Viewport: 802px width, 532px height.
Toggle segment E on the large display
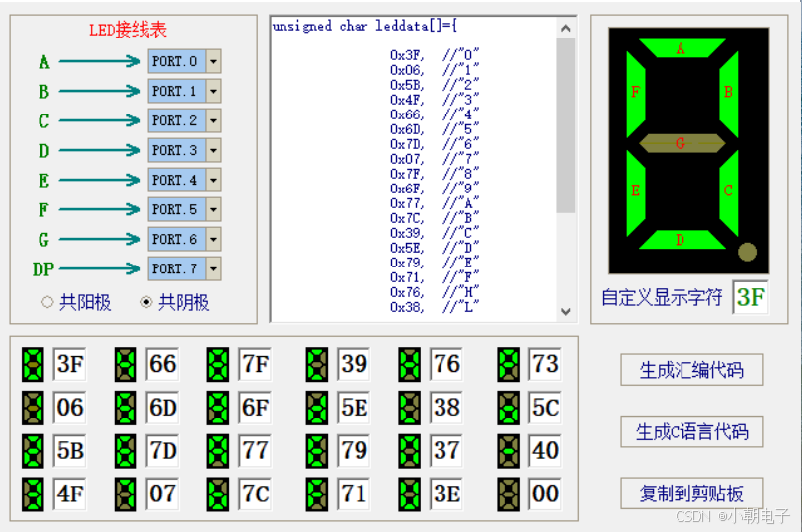(636, 192)
